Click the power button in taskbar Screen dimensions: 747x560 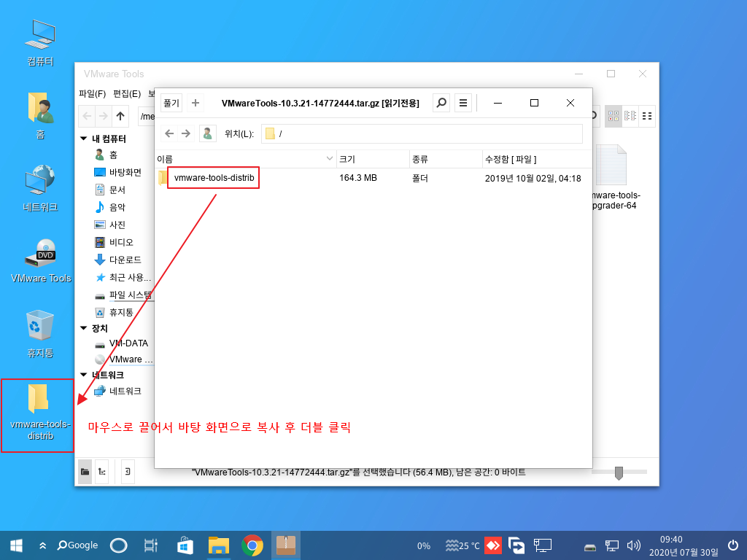tap(733, 545)
